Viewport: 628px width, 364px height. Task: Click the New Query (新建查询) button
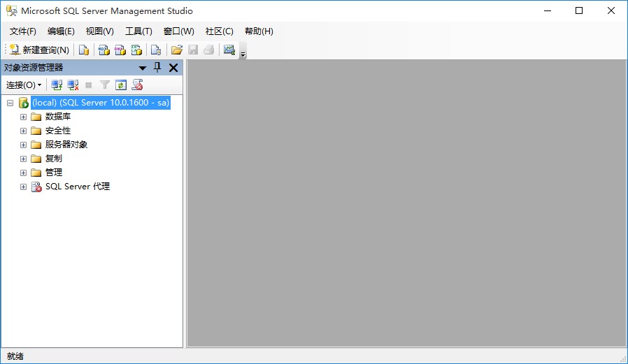(39, 50)
